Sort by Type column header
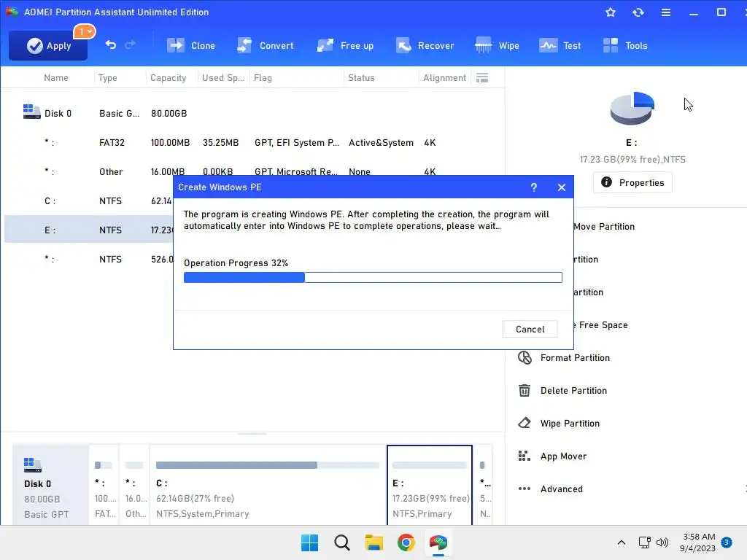Viewport: 747px width, 560px height. [x=108, y=77]
